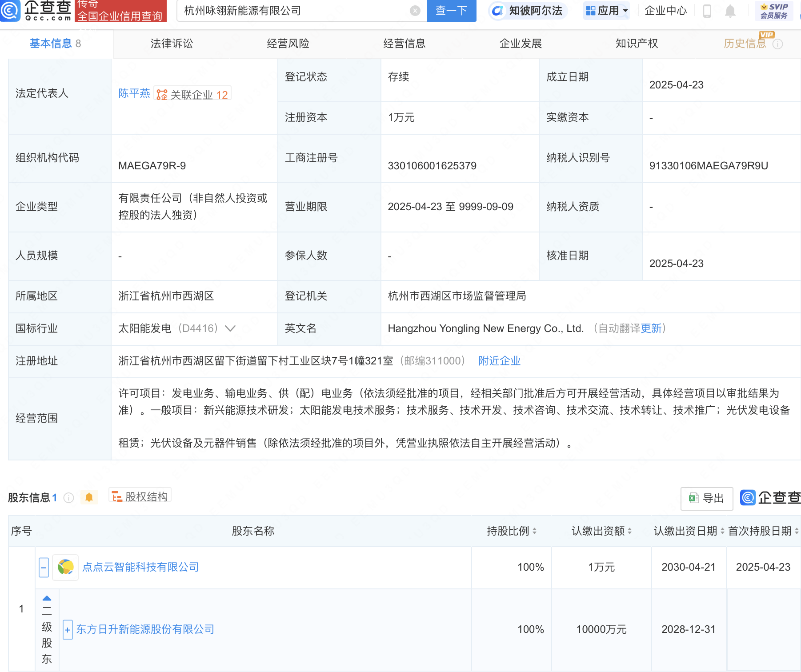
Task: Open 陈平燕 legal representative link
Action: pos(134,93)
